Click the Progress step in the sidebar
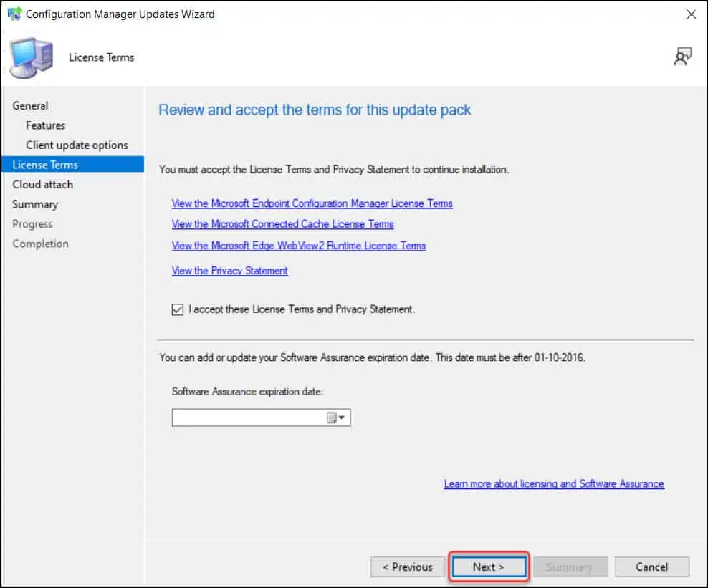This screenshot has width=708, height=588. [x=32, y=224]
